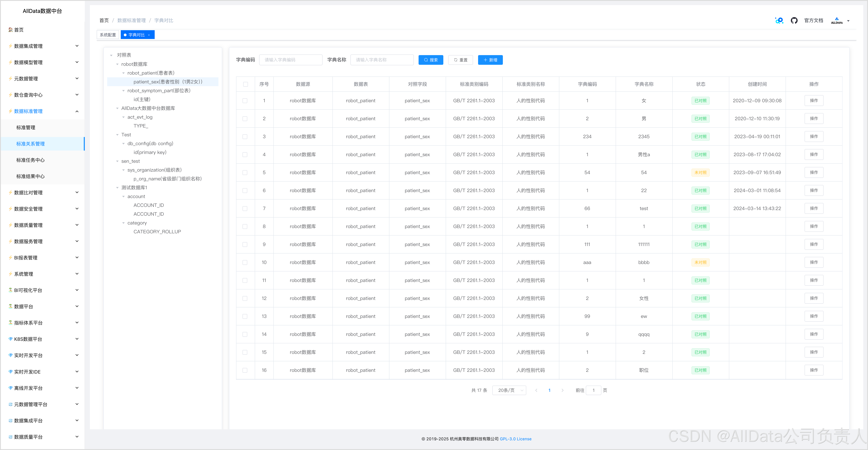Check the checkbox for row 1

(x=245, y=101)
